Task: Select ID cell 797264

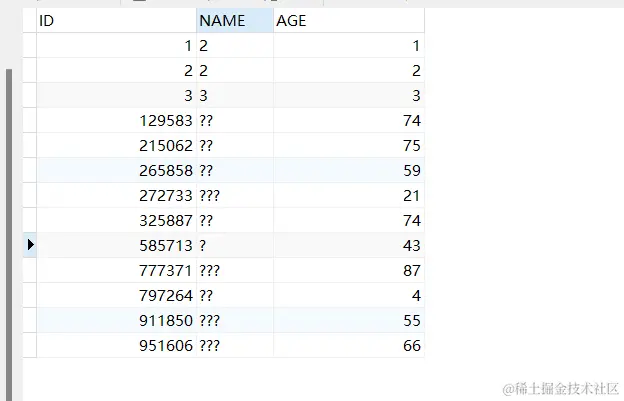Action: pos(116,296)
